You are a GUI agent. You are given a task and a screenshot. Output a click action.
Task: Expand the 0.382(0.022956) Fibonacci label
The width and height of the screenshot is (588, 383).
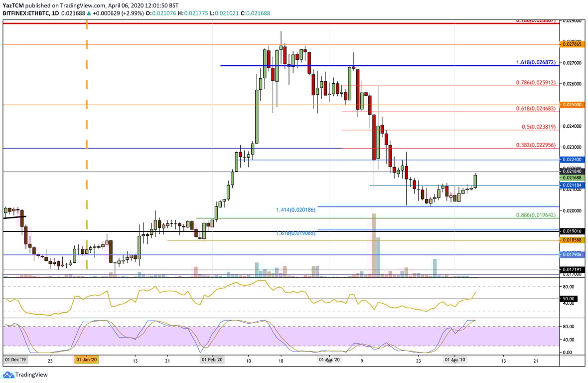(536, 145)
